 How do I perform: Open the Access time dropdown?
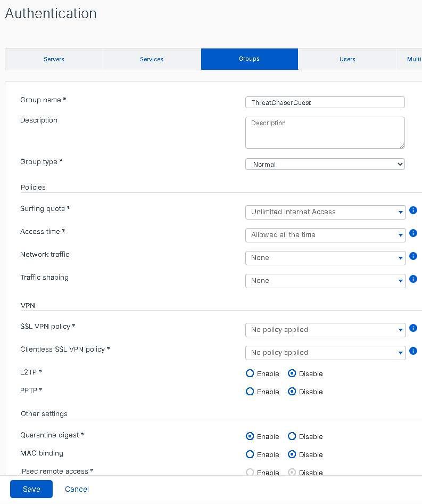tap(325, 235)
